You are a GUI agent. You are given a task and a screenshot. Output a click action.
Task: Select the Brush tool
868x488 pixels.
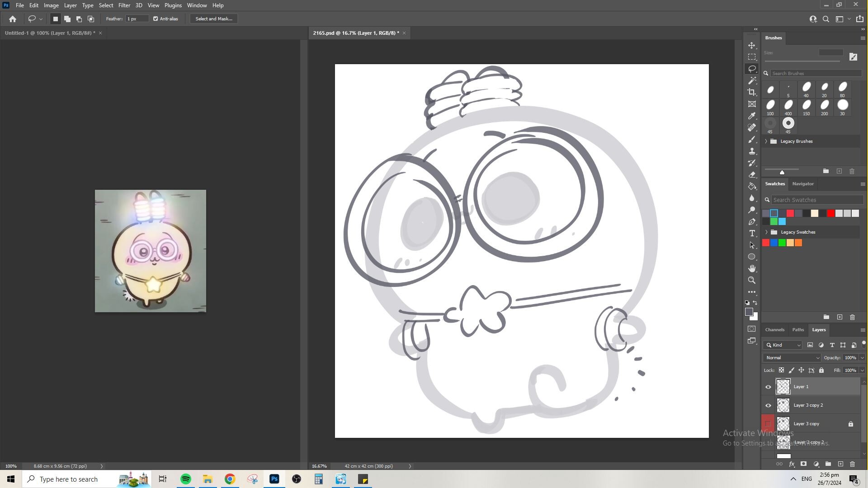tap(752, 140)
